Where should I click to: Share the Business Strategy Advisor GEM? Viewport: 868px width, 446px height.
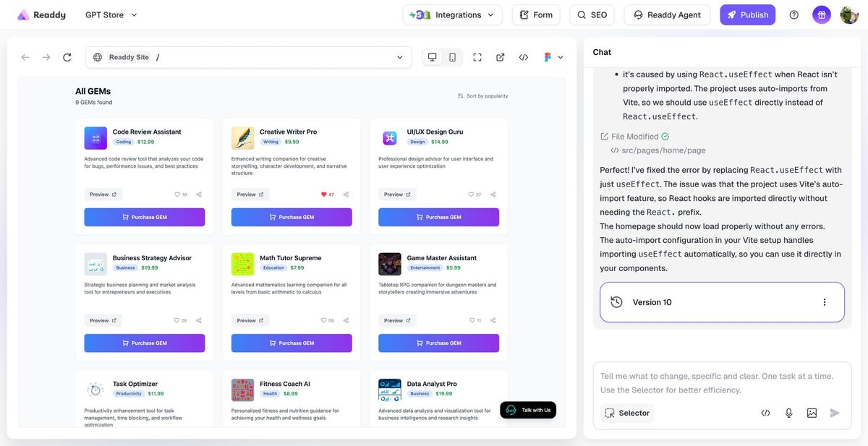click(199, 320)
